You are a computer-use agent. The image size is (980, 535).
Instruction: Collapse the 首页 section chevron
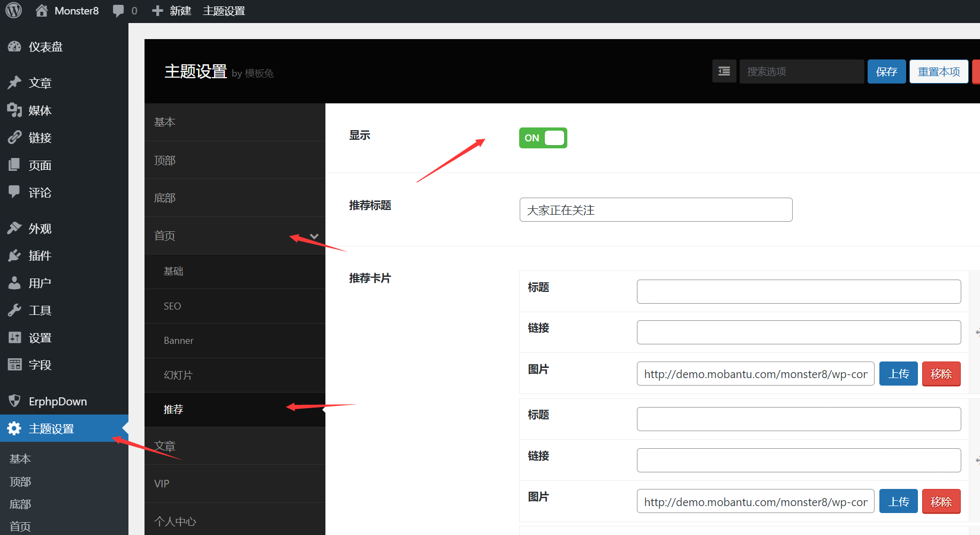314,236
